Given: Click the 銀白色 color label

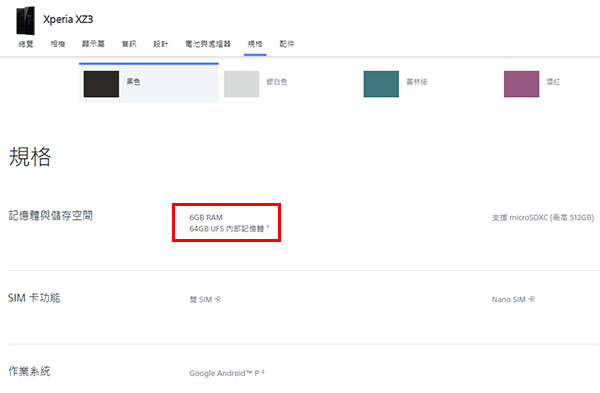Looking at the screenshot, I should click(277, 82).
